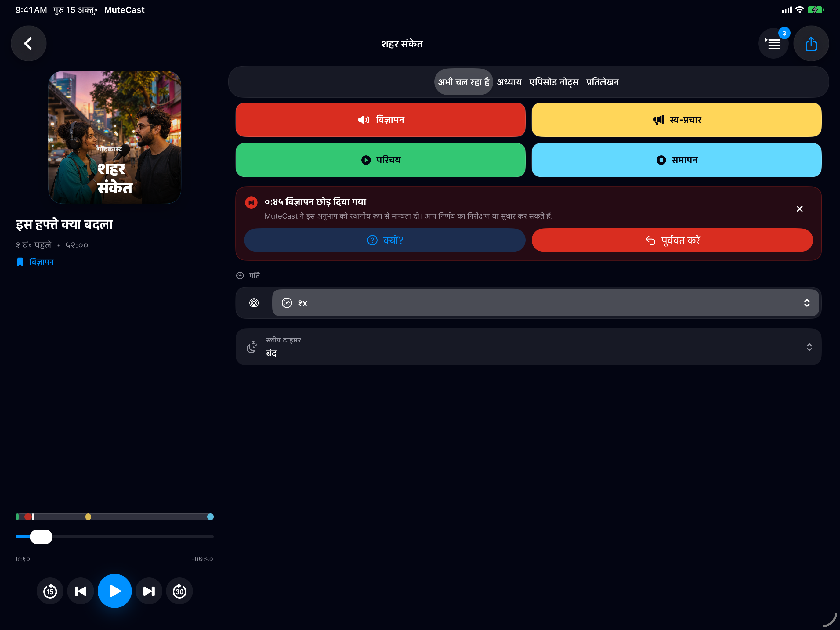This screenshot has height=630, width=840.
Task: Click the red ad marker on timeline
Action: click(28, 516)
